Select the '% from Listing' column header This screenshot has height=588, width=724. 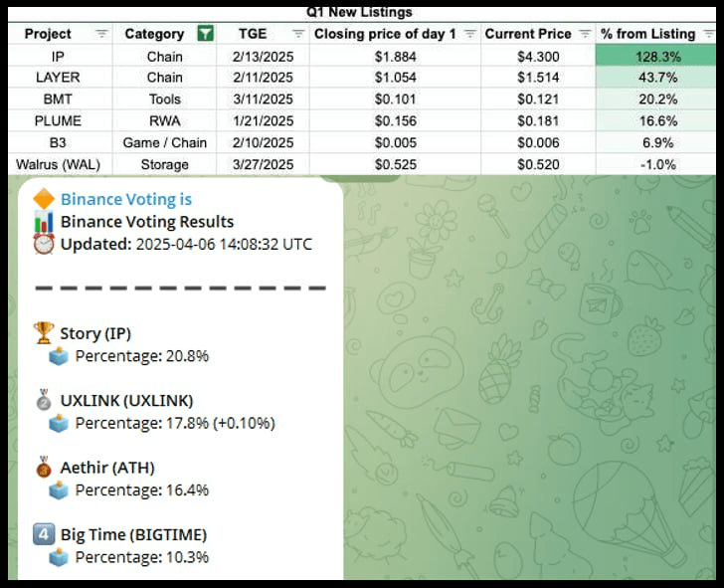point(647,34)
